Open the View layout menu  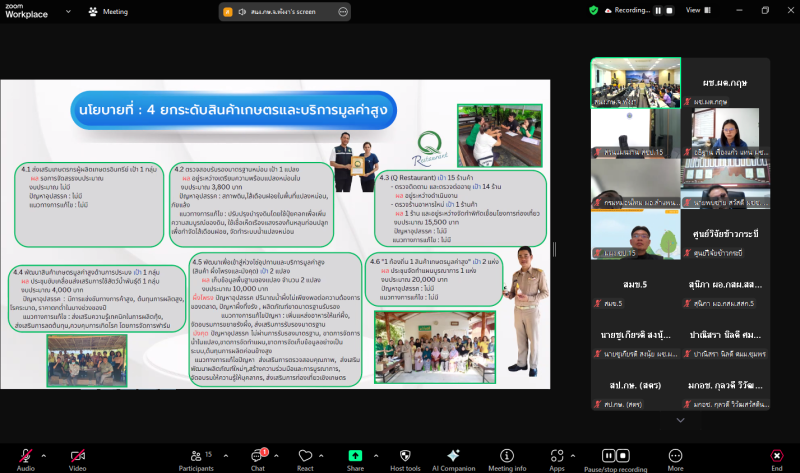point(697,10)
